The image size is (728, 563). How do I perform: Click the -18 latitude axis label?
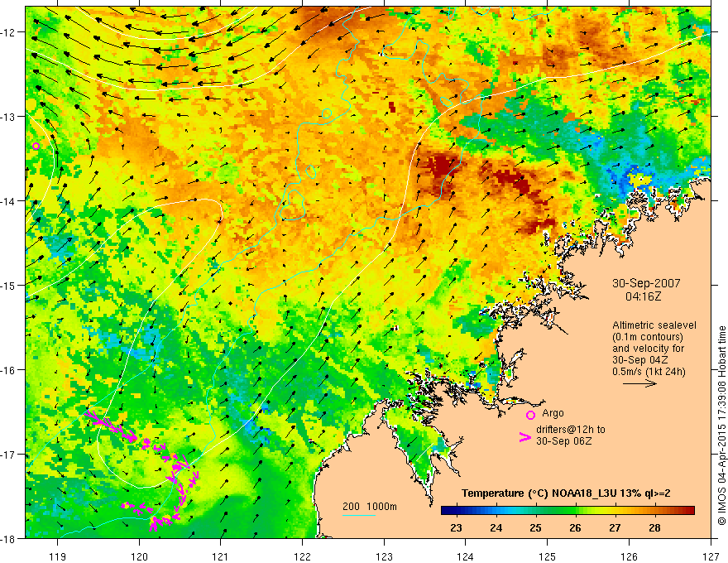pyautogui.click(x=9, y=538)
